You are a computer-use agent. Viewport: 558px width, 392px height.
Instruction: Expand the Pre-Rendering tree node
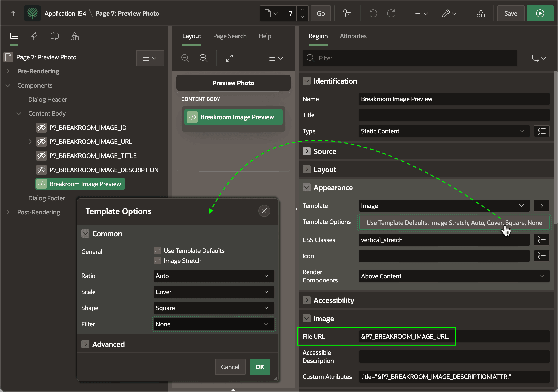(x=8, y=71)
